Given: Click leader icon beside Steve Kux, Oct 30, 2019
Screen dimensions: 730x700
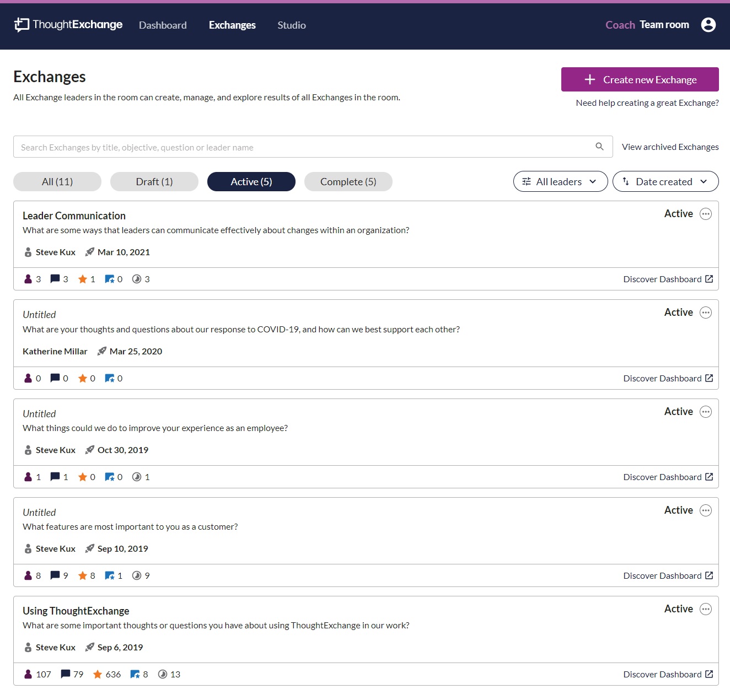Looking at the screenshot, I should pos(28,450).
